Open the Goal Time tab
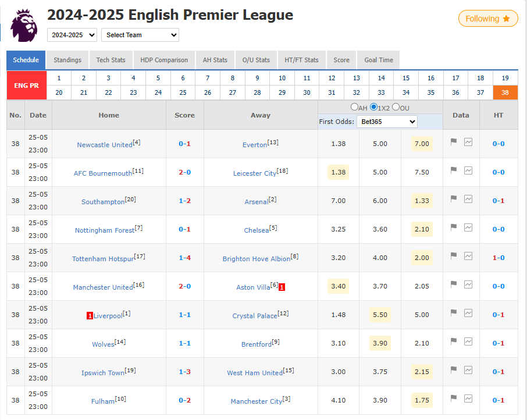Screen dimensions: 527x420 pyautogui.click(x=379, y=60)
